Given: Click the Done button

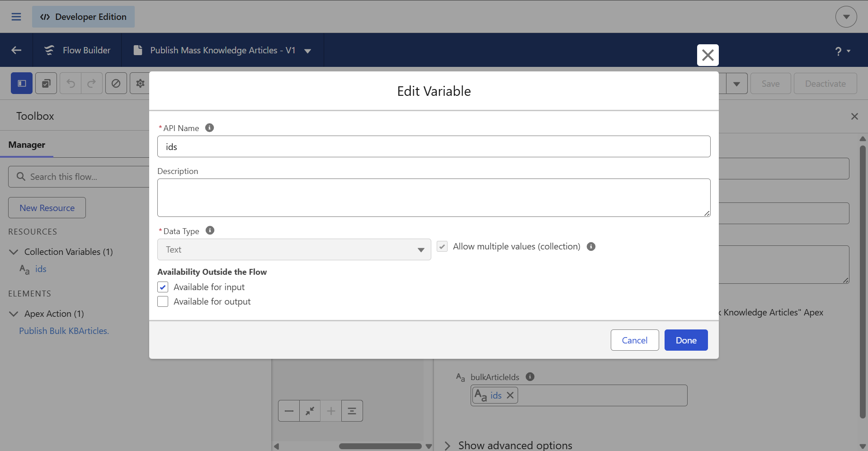Looking at the screenshot, I should pyautogui.click(x=686, y=340).
